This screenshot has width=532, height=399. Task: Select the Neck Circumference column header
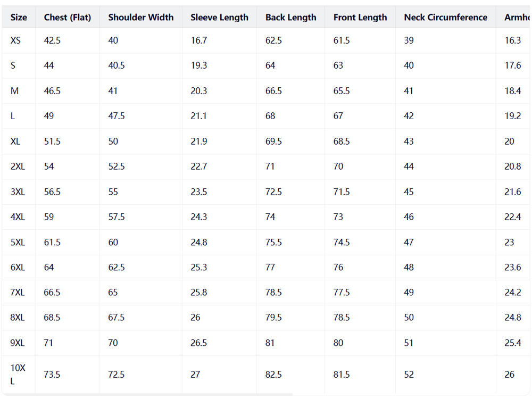point(445,18)
